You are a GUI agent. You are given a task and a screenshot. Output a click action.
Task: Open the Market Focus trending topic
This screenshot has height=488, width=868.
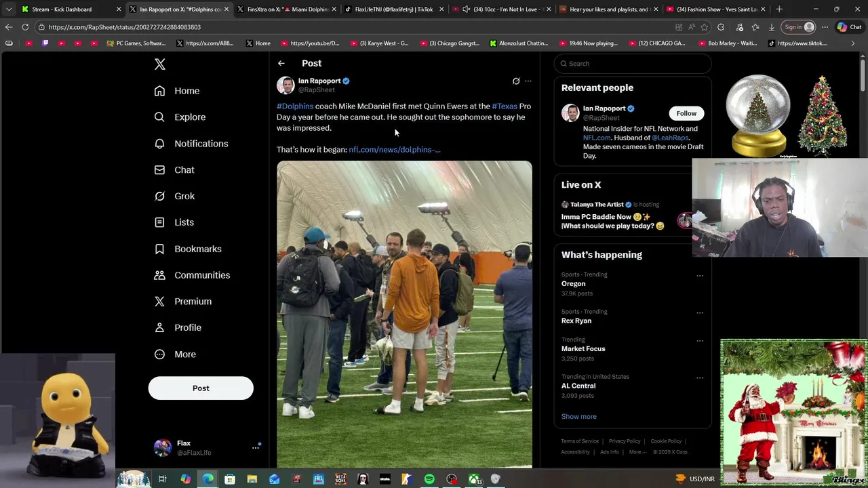(x=583, y=349)
